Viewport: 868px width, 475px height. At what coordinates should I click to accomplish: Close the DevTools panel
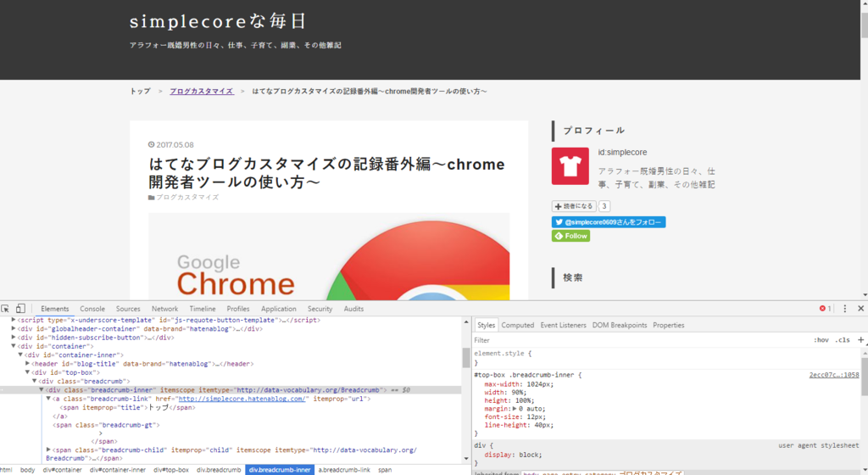pos(861,309)
